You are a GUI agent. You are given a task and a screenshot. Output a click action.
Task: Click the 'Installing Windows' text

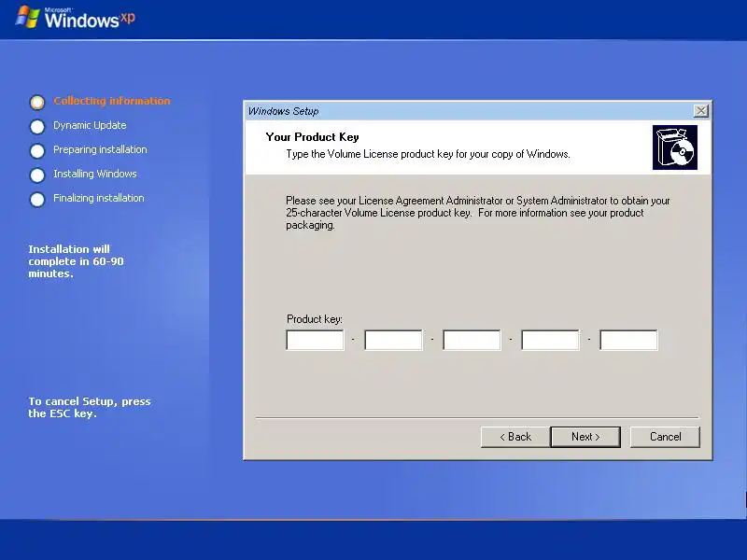click(95, 174)
